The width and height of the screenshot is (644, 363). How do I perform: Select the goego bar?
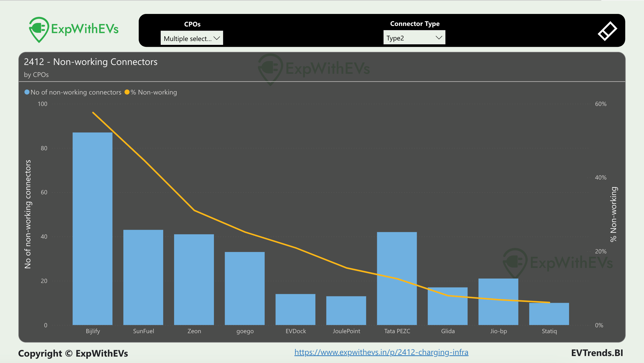[x=245, y=289]
